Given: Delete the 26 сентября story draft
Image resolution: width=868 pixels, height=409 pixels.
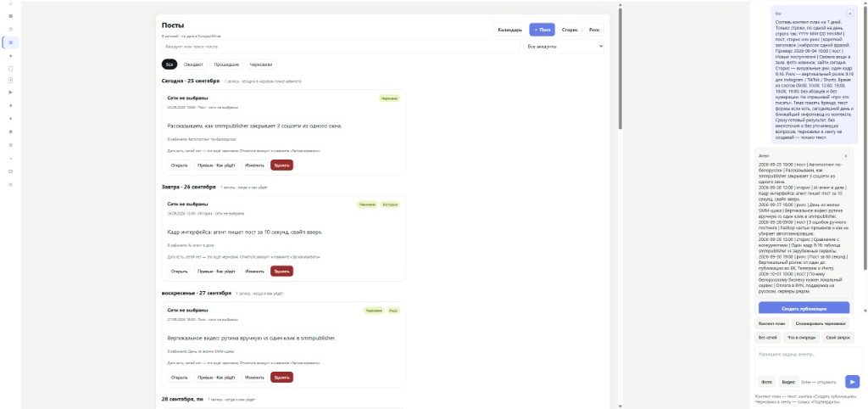Looking at the screenshot, I should 281,271.
